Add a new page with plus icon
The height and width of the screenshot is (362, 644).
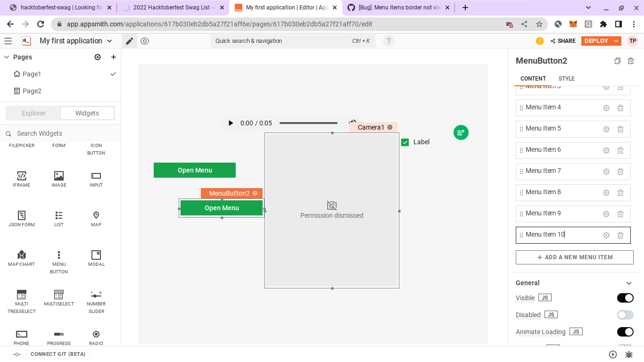point(114,57)
